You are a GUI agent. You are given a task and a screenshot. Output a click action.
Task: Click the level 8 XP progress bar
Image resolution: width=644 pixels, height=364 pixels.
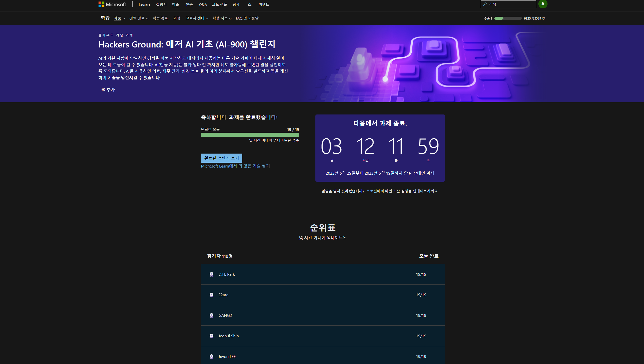coord(508,18)
